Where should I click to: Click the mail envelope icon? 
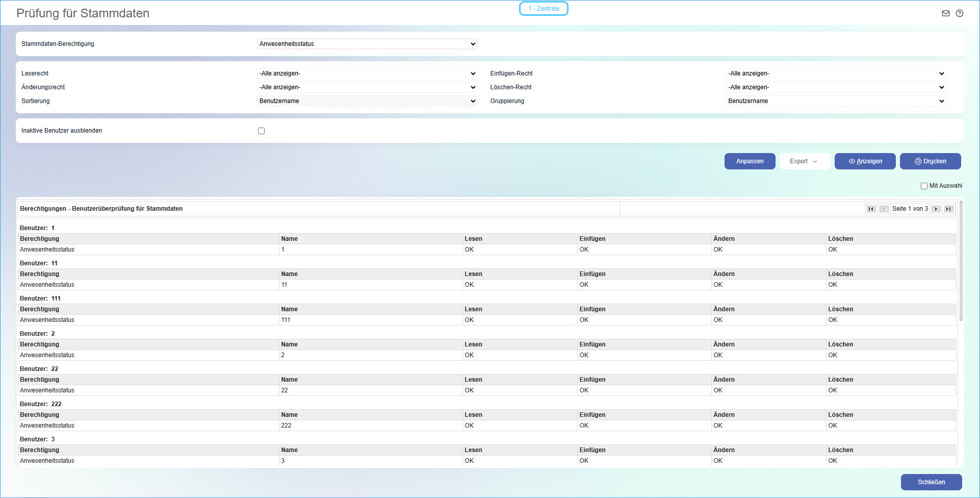[945, 13]
